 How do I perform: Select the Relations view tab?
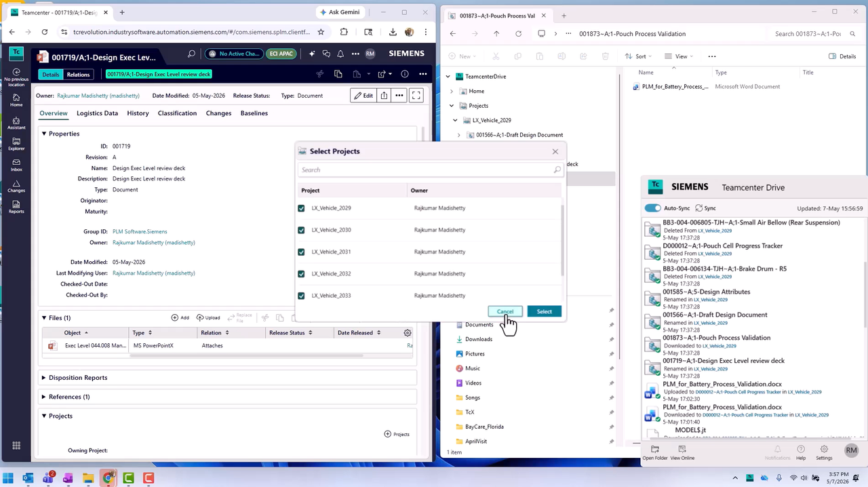(x=78, y=75)
